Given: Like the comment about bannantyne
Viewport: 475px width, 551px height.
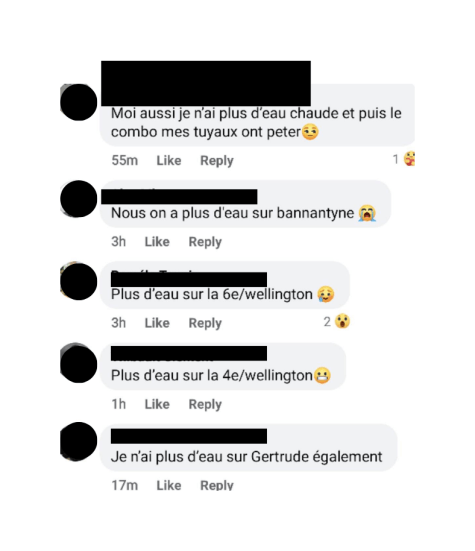Looking at the screenshot, I should [157, 242].
